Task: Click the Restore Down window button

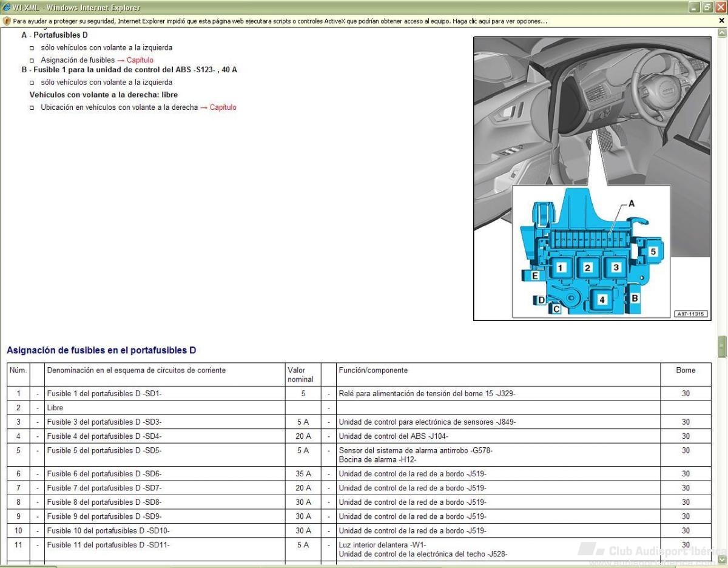Action: [707, 7]
